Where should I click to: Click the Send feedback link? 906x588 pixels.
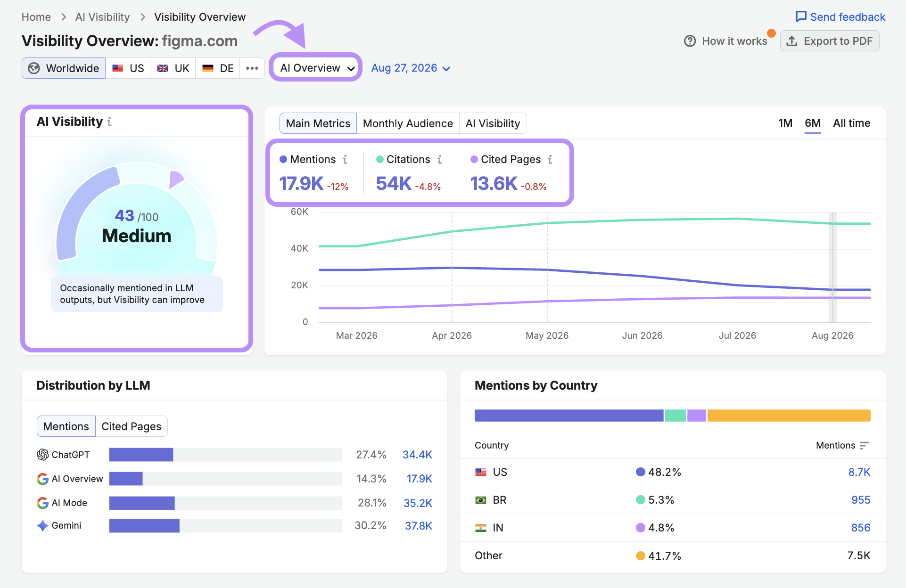(x=840, y=17)
